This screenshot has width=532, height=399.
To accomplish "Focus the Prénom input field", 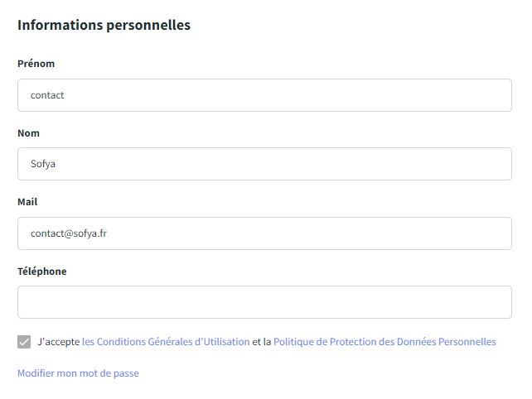I will pyautogui.click(x=264, y=95).
